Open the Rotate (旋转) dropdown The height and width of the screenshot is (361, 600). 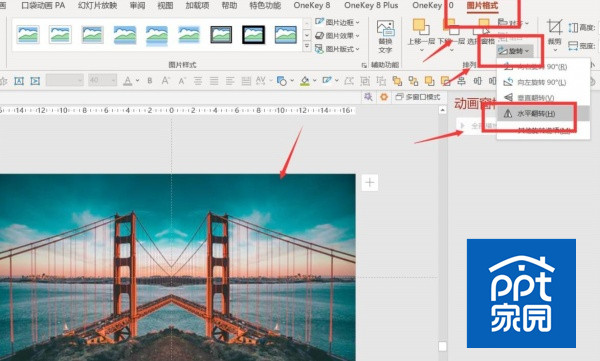515,51
